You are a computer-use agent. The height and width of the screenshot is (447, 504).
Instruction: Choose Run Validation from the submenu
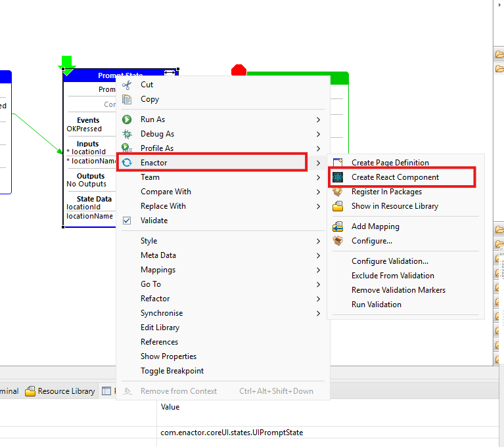(376, 305)
